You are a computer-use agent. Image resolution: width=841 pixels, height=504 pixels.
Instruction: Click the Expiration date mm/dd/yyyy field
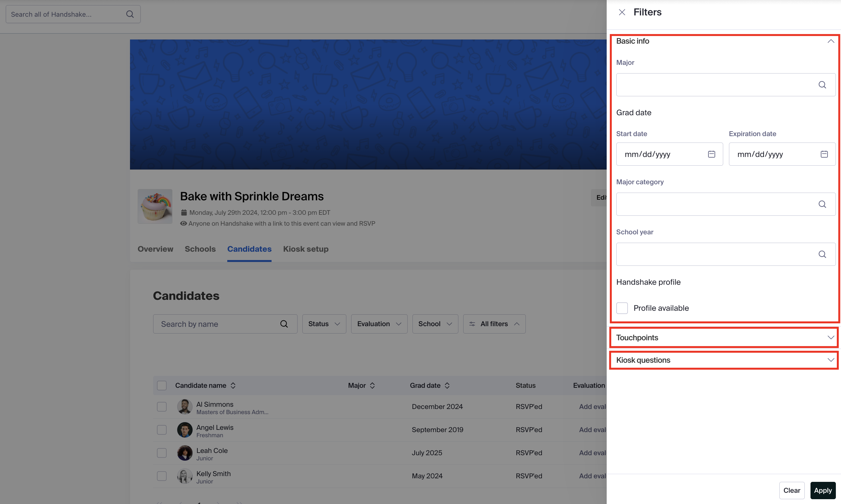[x=782, y=154]
